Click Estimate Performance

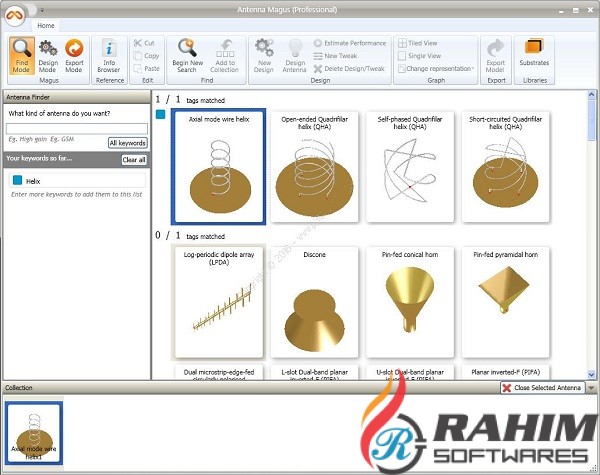(350, 43)
